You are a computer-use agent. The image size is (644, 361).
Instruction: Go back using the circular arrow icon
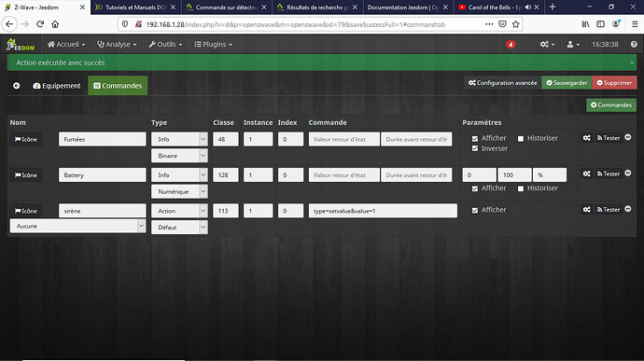point(17,86)
